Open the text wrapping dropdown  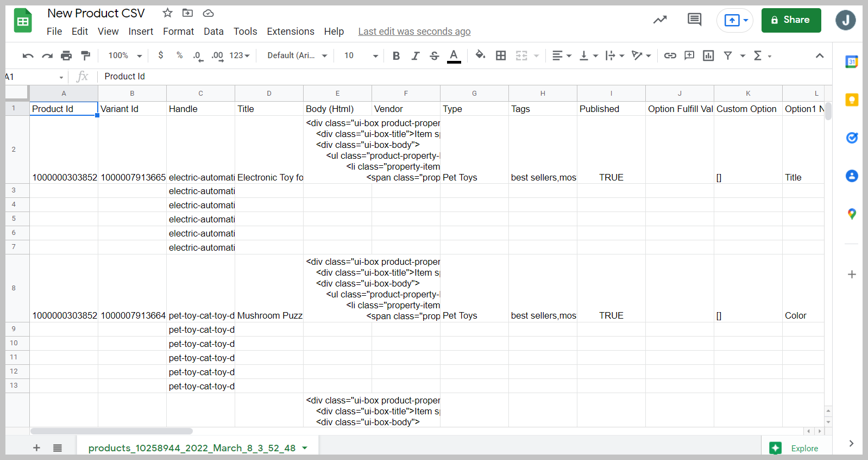[x=615, y=55]
